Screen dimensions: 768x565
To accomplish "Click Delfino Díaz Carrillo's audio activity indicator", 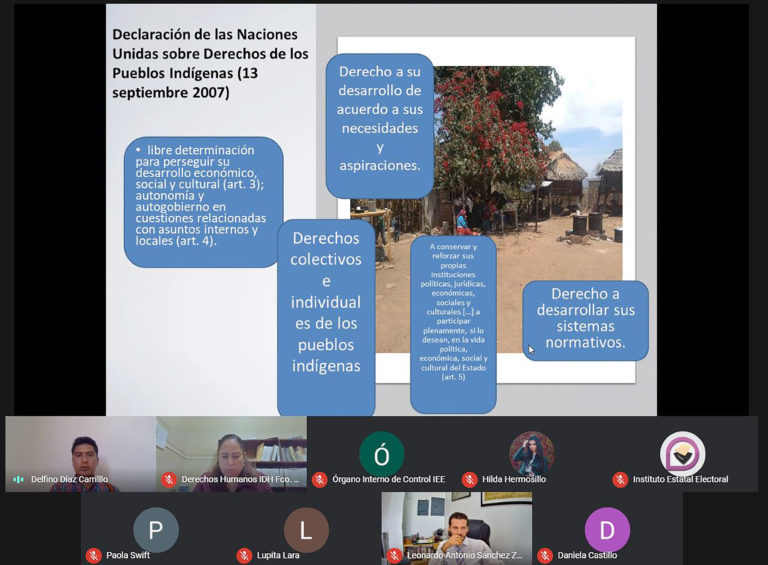I will coord(18,479).
